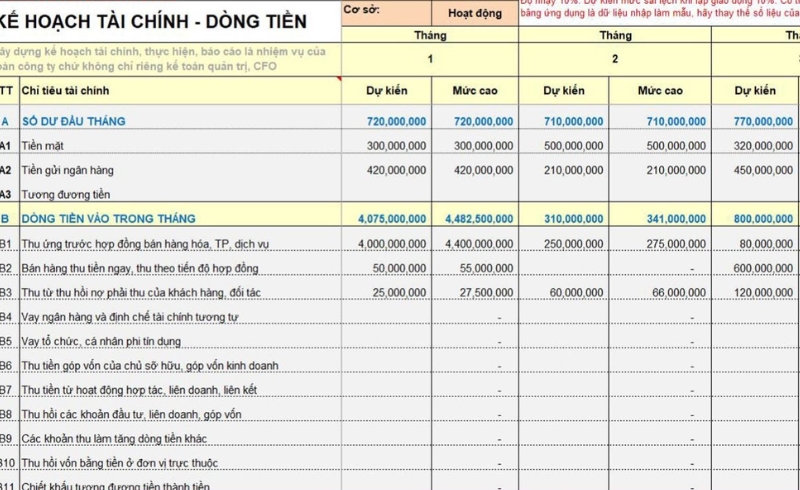Image resolution: width=800 pixels, height=490 pixels.
Task: Select 'Bán hàng thu tiền ngay' row label
Action: (x=140, y=268)
